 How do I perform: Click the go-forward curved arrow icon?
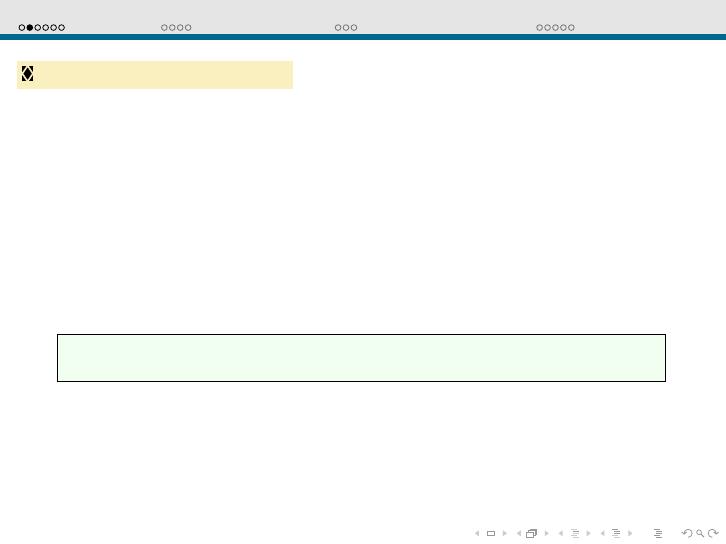(x=713, y=534)
